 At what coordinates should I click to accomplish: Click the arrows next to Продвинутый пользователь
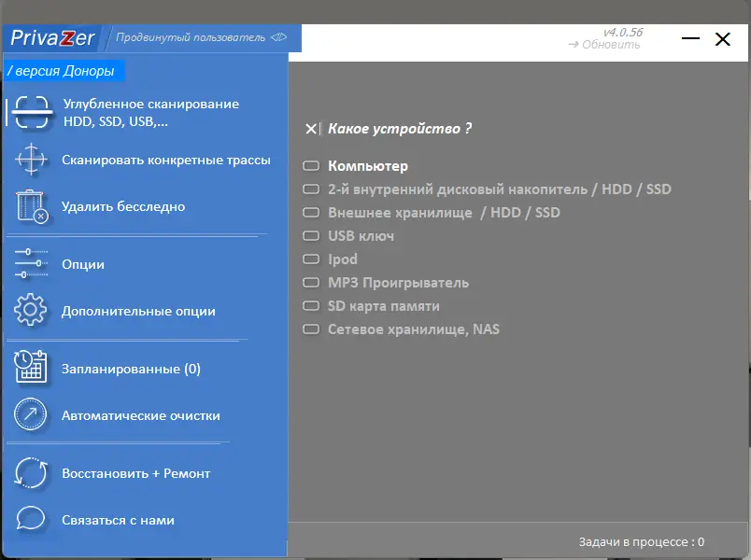click(278, 36)
